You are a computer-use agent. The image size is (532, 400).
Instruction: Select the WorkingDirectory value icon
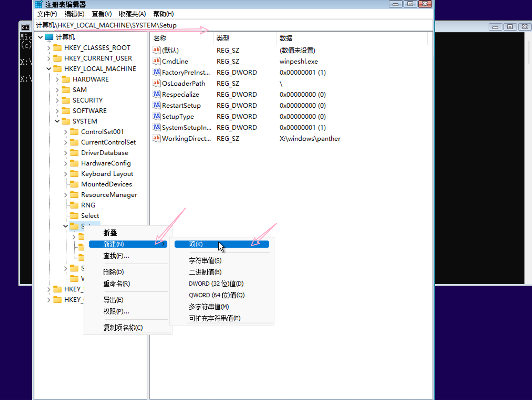coord(157,138)
